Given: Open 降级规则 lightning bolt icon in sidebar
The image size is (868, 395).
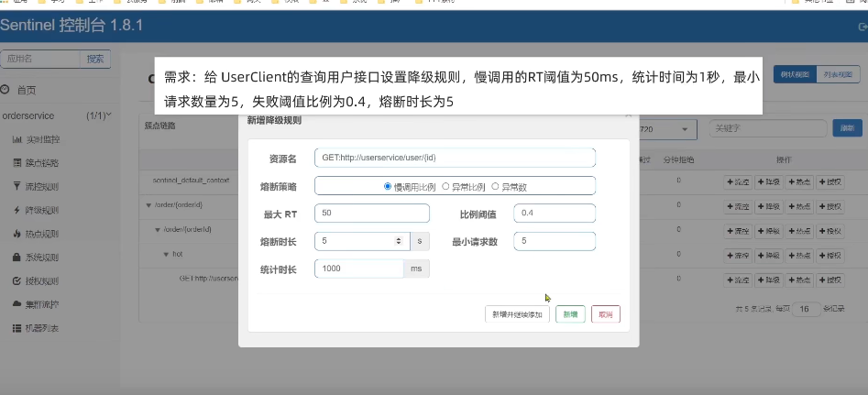Looking at the screenshot, I should tap(16, 210).
